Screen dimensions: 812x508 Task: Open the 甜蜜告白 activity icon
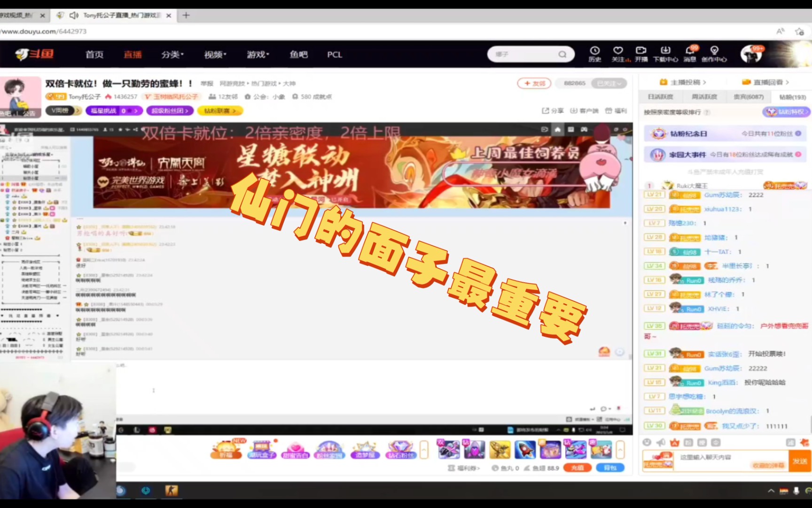pos(296,449)
